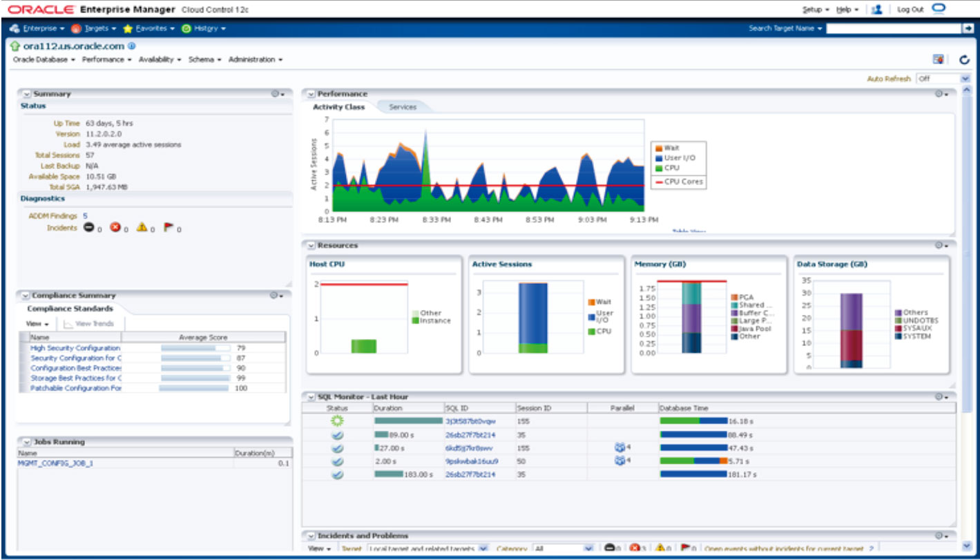Collapse the Jobs Running panel

click(x=26, y=442)
